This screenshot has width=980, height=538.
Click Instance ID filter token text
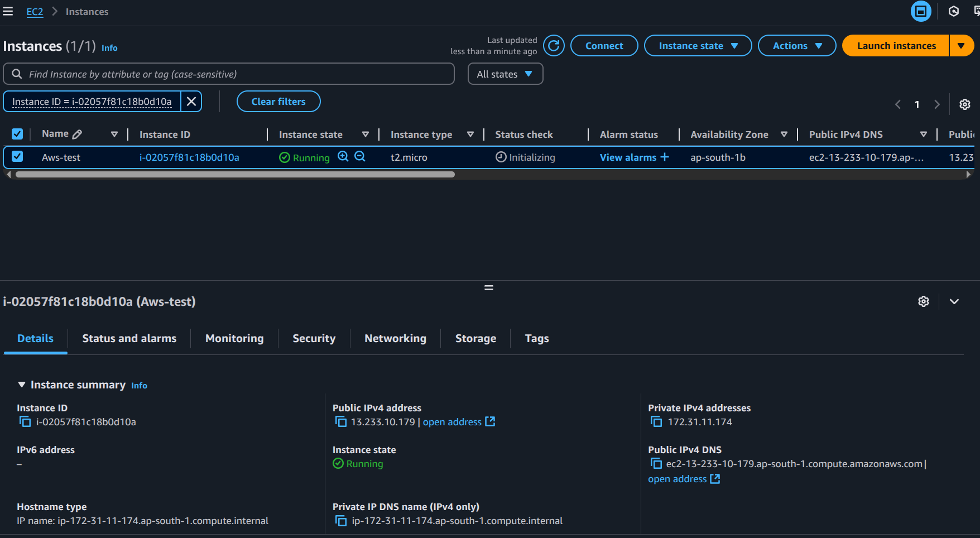(92, 102)
